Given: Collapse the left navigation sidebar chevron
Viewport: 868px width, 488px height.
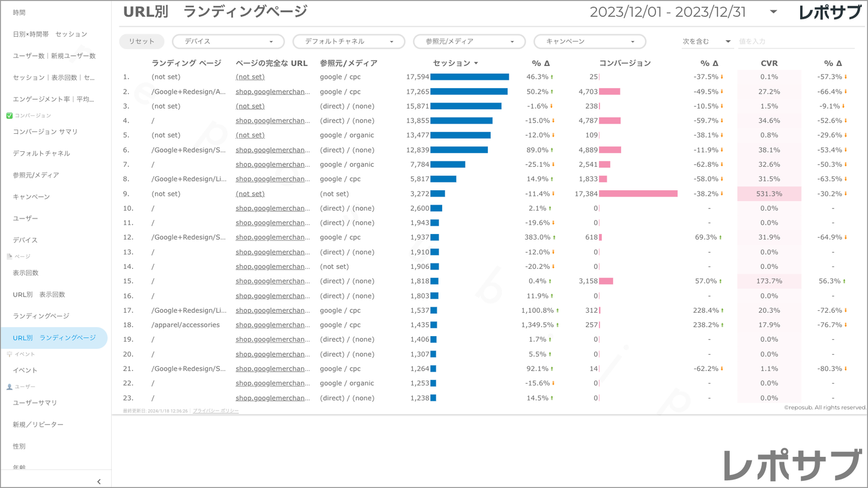Looking at the screenshot, I should click(99, 481).
